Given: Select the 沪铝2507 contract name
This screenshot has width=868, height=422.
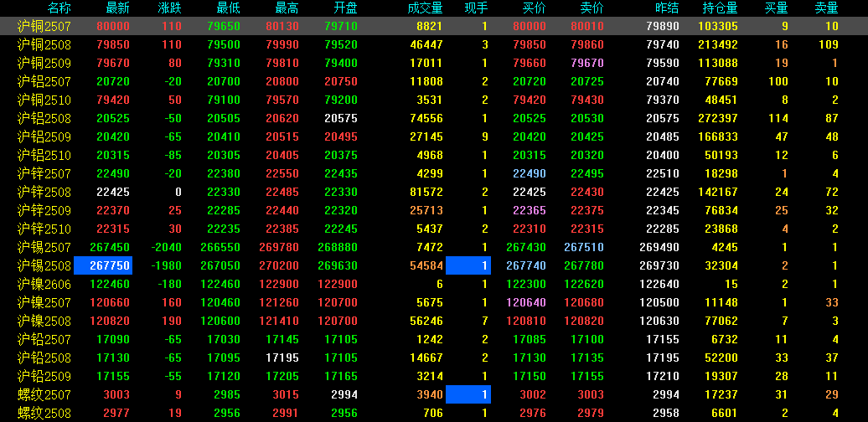Looking at the screenshot, I should tap(44, 81).
